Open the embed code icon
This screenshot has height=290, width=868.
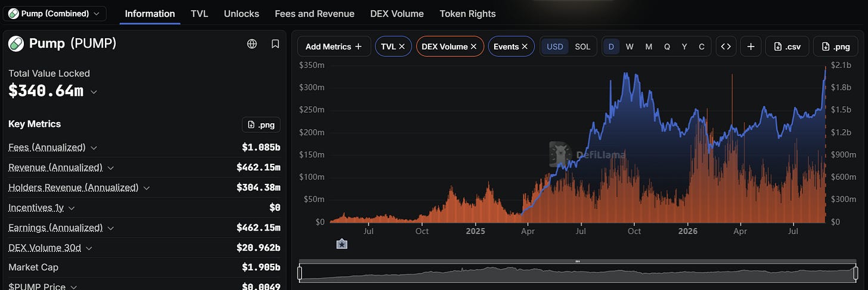pyautogui.click(x=726, y=46)
